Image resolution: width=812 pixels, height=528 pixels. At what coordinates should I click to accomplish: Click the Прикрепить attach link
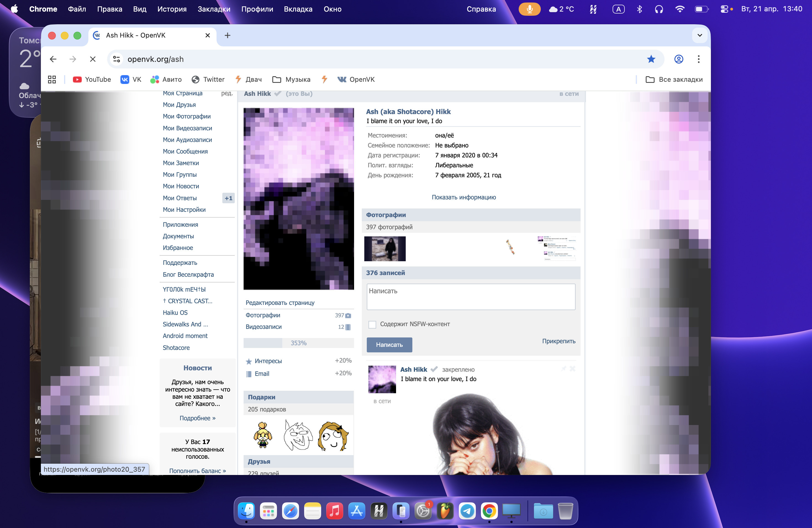tap(558, 341)
